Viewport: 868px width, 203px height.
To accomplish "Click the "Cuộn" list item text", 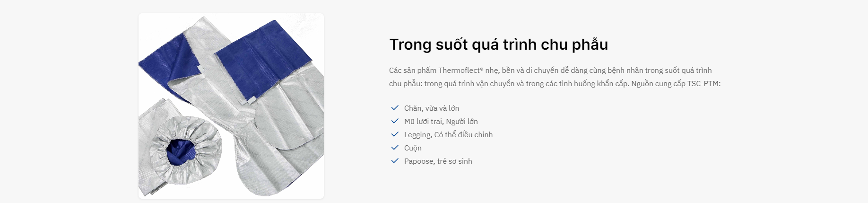I will pyautogui.click(x=413, y=148).
